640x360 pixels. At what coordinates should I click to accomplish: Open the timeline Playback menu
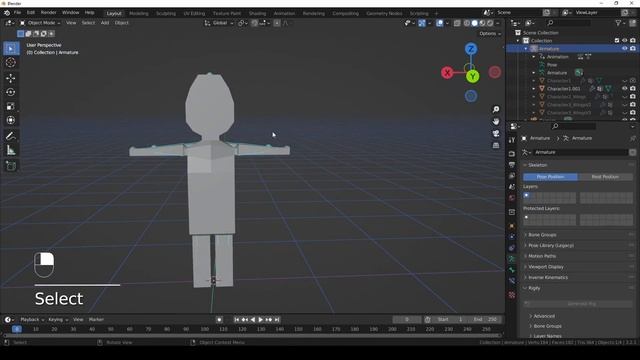32,320
